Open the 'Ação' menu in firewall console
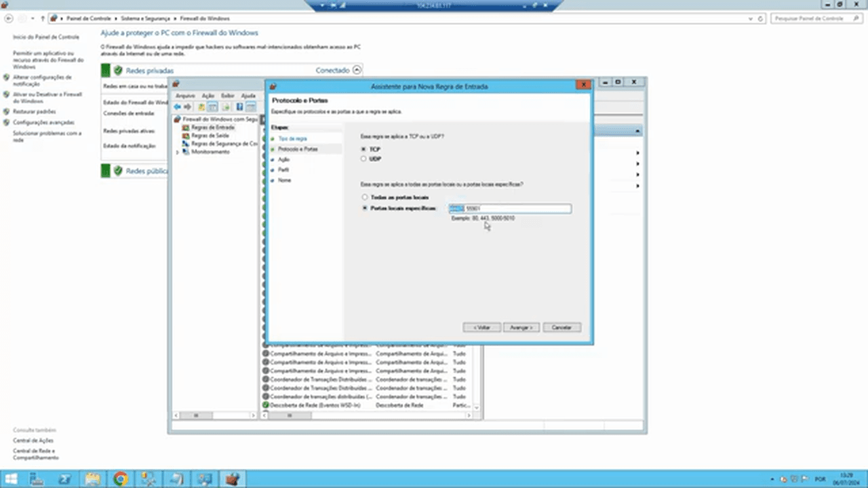 coord(208,96)
